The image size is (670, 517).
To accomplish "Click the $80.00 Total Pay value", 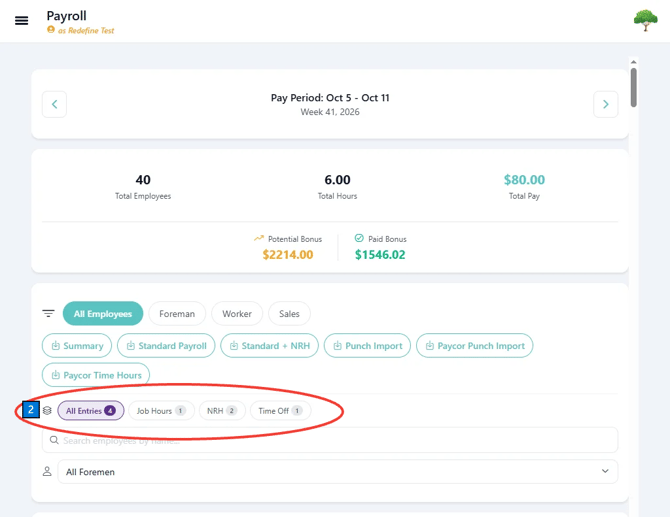I will [x=524, y=179].
